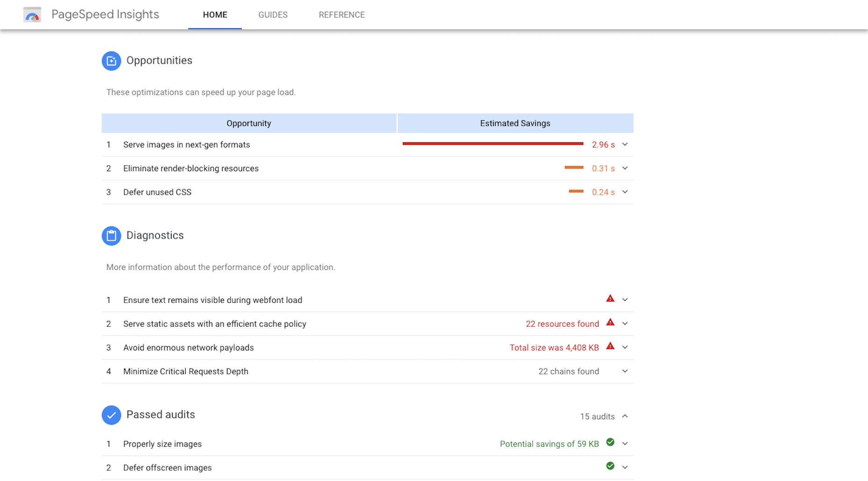The height and width of the screenshot is (481, 868).
Task: Click warning triangle beside 22 resources found
Action: pos(610,322)
